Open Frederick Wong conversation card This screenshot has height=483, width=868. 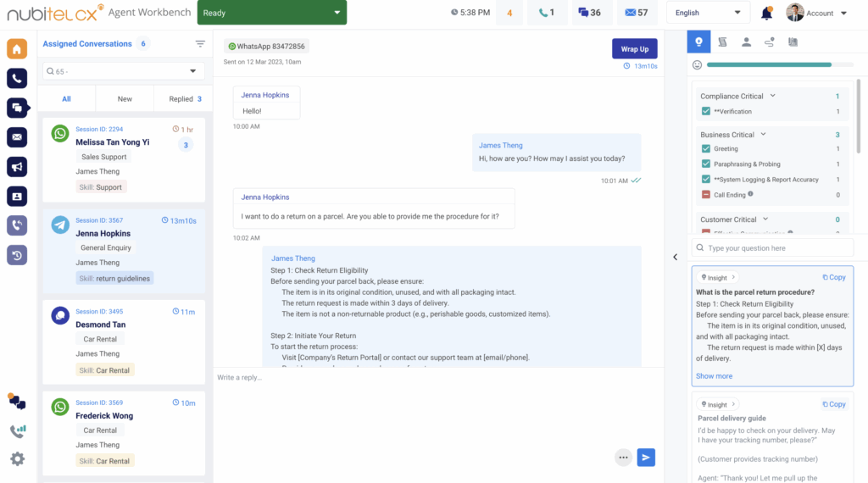124,433
